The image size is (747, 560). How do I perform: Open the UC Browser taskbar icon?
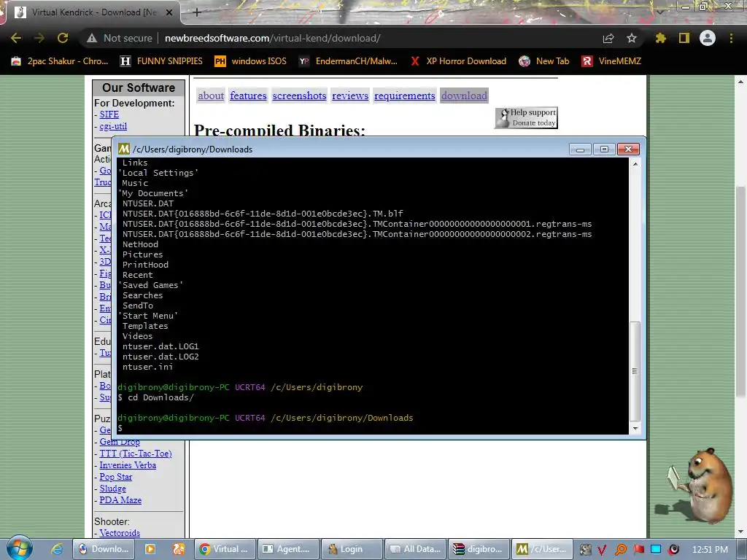(x=179, y=549)
